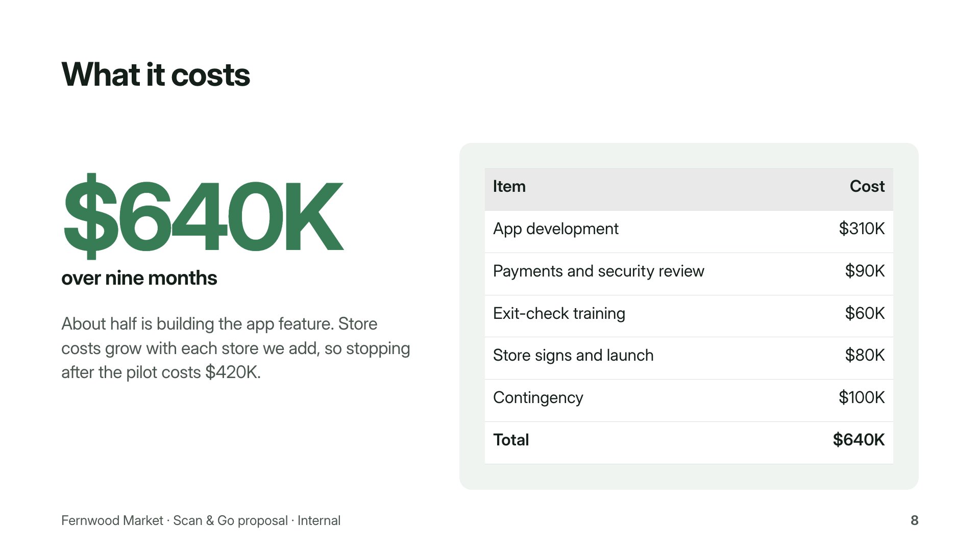980x551 pixels.
Task: Click the 'Item' column header
Action: click(x=509, y=186)
